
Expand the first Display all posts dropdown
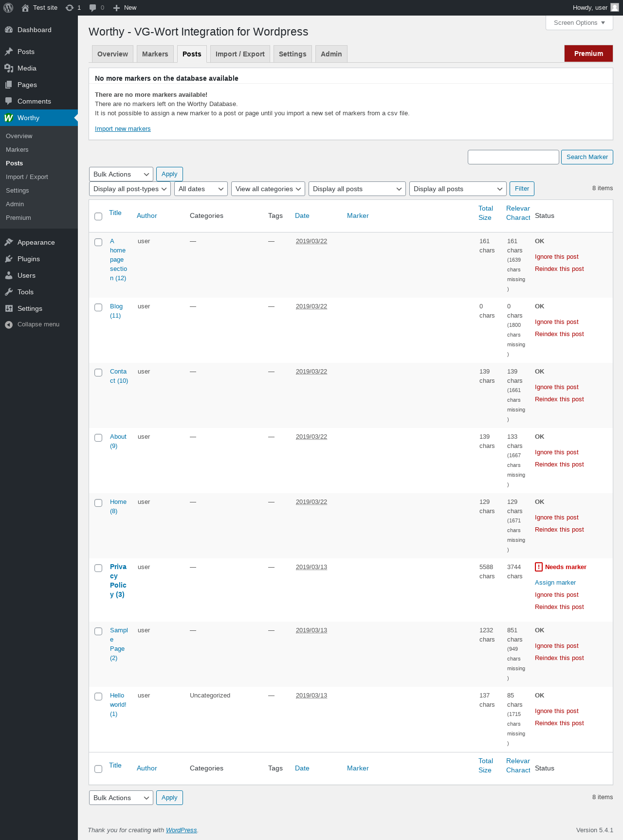click(x=357, y=189)
